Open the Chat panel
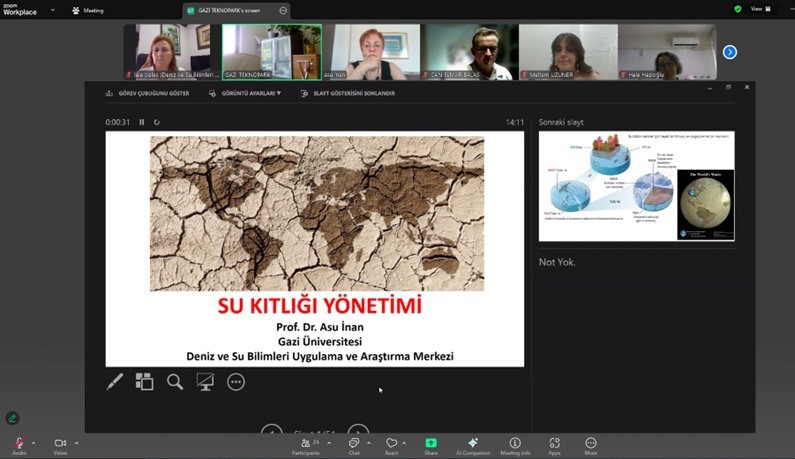795x459 pixels. pos(354,446)
